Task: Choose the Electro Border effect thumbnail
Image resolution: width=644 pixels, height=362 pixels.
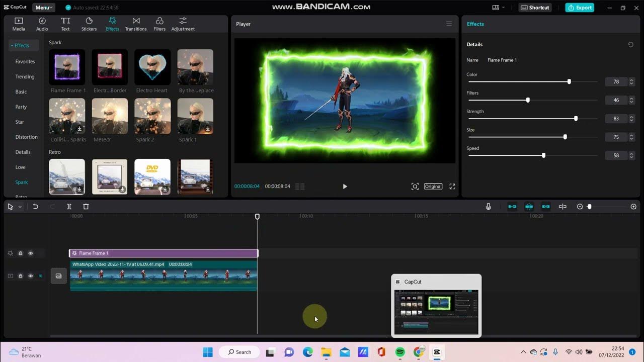Action: (x=110, y=67)
